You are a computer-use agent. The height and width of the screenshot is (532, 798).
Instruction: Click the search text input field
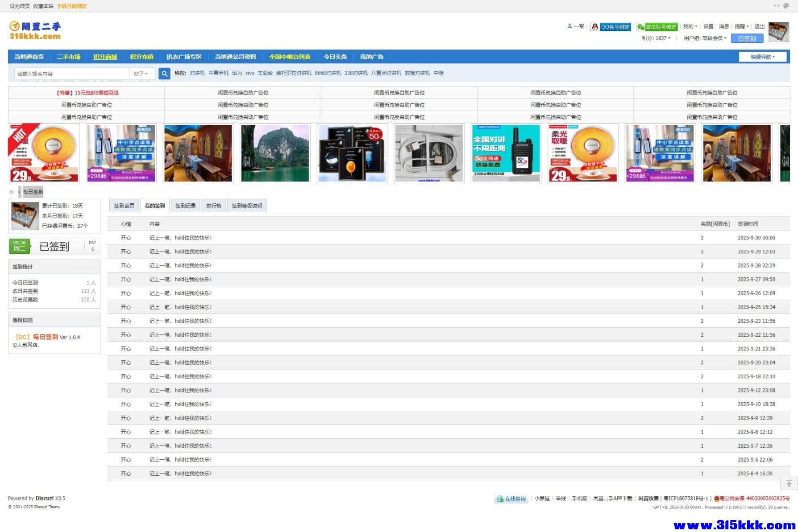pyautogui.click(x=71, y=74)
